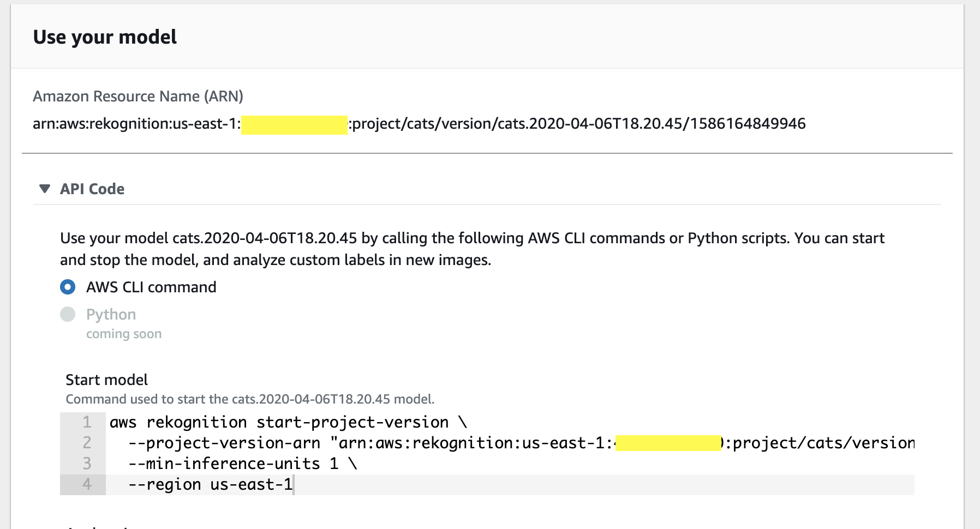Collapse the API Code section triangle
The width and height of the screenshot is (980, 529).
tap(45, 189)
